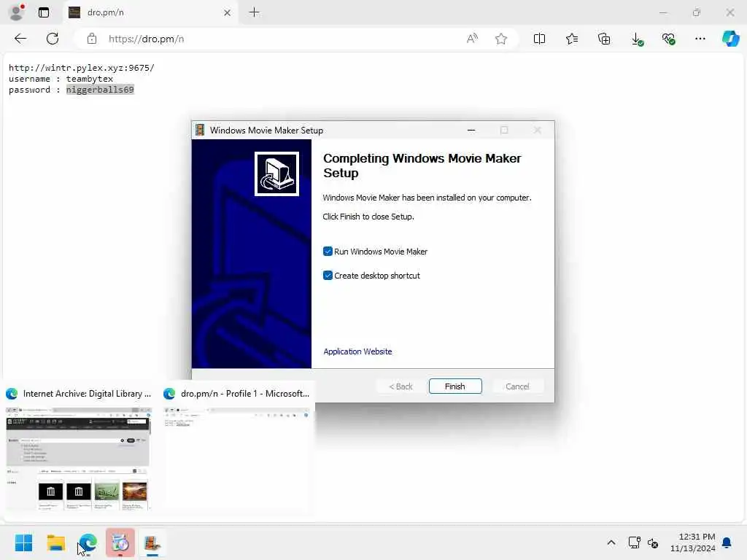The image size is (747, 560).
Task: Switch to dro.pm/n Profile 1 window preview
Action: point(236,459)
